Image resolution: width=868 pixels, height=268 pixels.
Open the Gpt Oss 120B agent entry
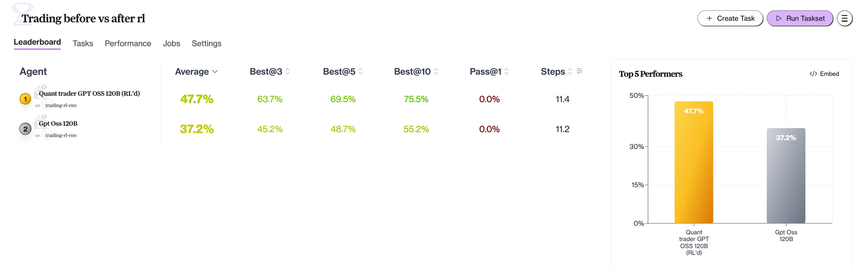[x=58, y=124]
